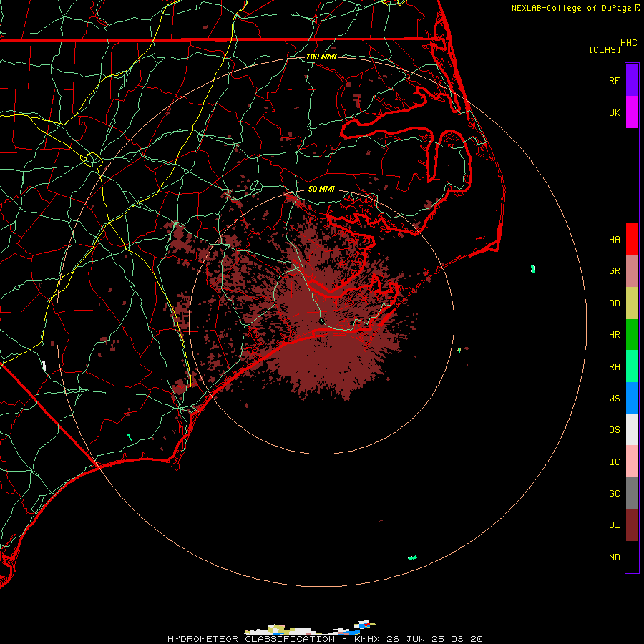This screenshot has height=644, width=644.
Task: Click the GC legend label
Action: coord(614,494)
